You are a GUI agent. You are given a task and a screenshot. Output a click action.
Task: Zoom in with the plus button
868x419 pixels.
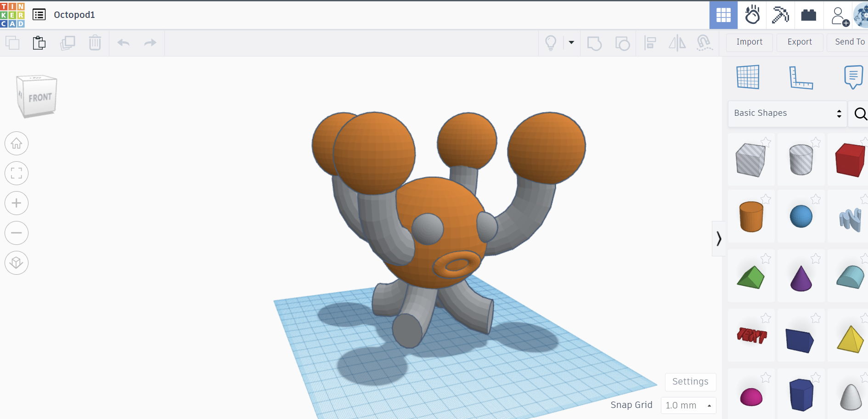click(x=17, y=203)
